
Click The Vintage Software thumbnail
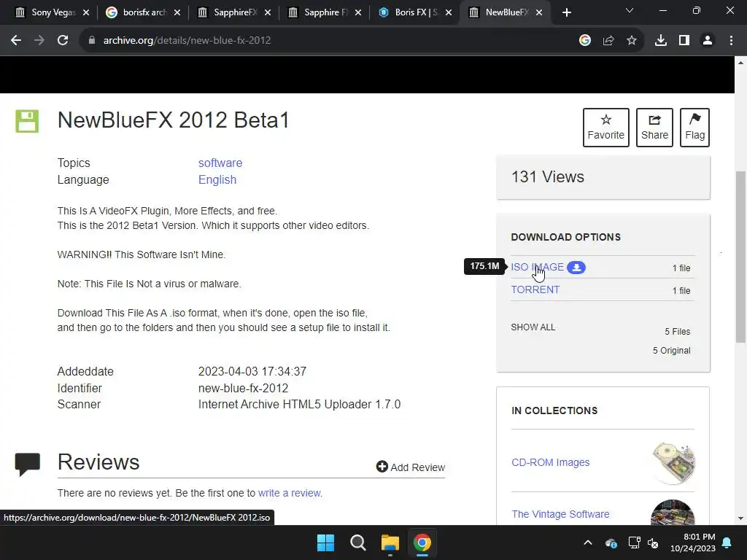point(673,513)
